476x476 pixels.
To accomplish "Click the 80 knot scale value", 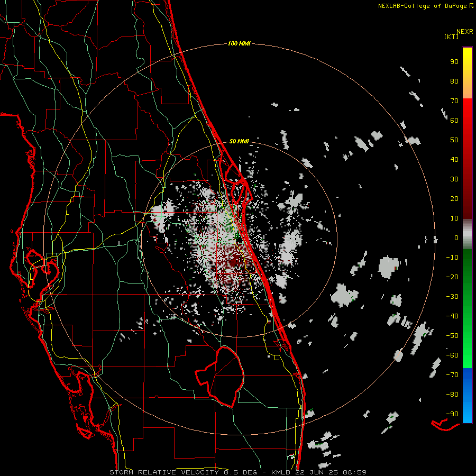I will [454, 81].
